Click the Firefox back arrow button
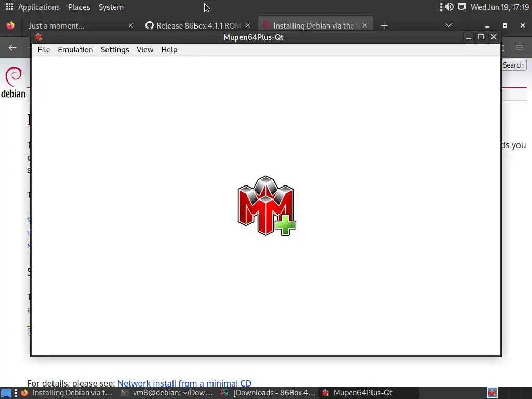The height and width of the screenshot is (399, 532). pos(12,48)
